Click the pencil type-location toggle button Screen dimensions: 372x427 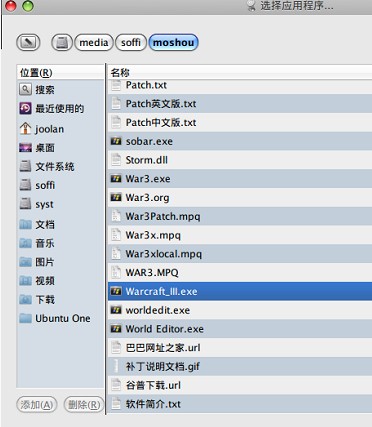pyautogui.click(x=28, y=42)
